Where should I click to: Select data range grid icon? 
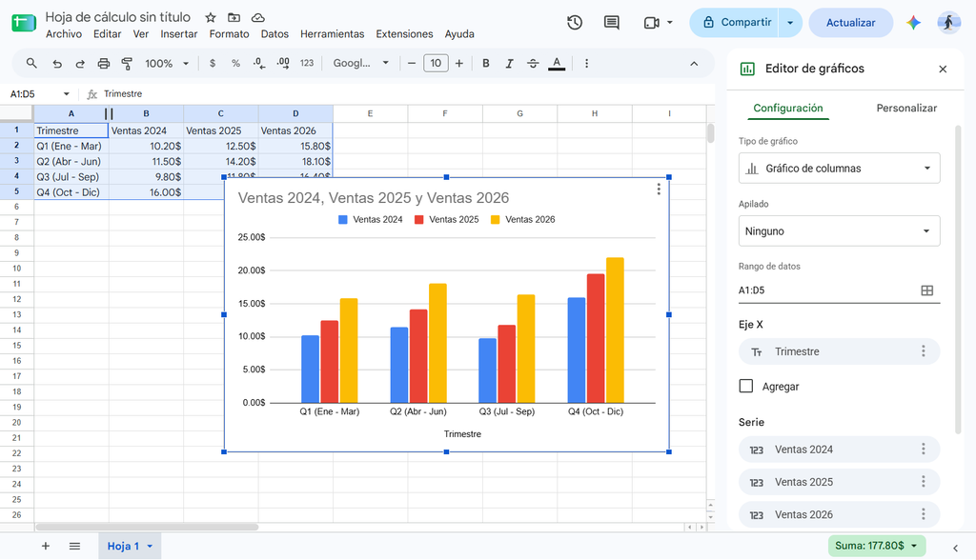(x=926, y=290)
